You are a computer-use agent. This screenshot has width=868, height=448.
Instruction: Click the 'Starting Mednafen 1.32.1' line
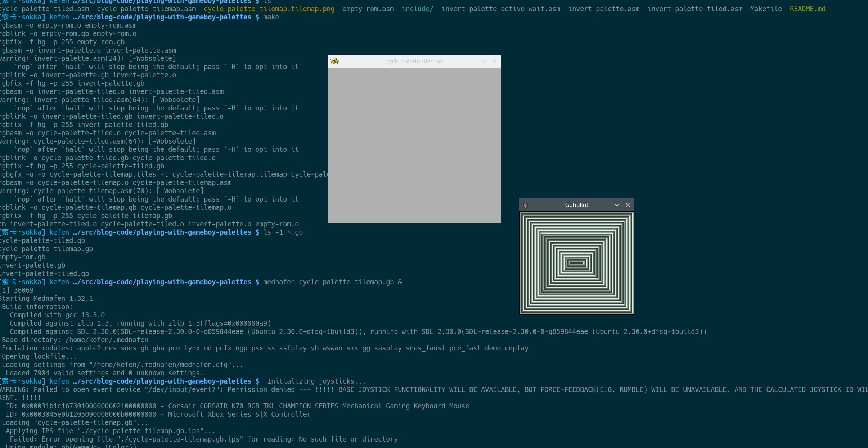[x=46, y=298]
